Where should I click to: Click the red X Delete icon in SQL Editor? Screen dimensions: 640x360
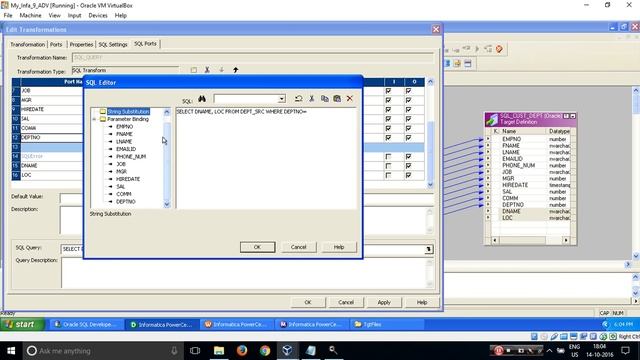click(350, 99)
